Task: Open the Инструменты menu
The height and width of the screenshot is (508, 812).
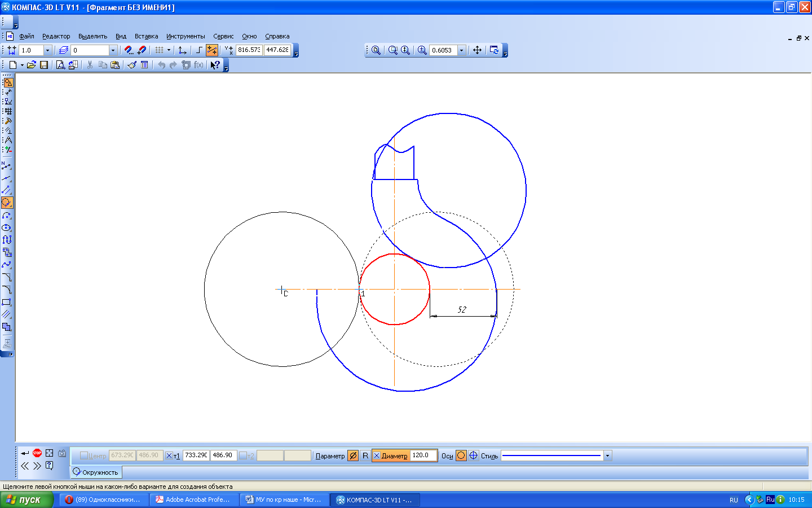Action: pos(186,36)
